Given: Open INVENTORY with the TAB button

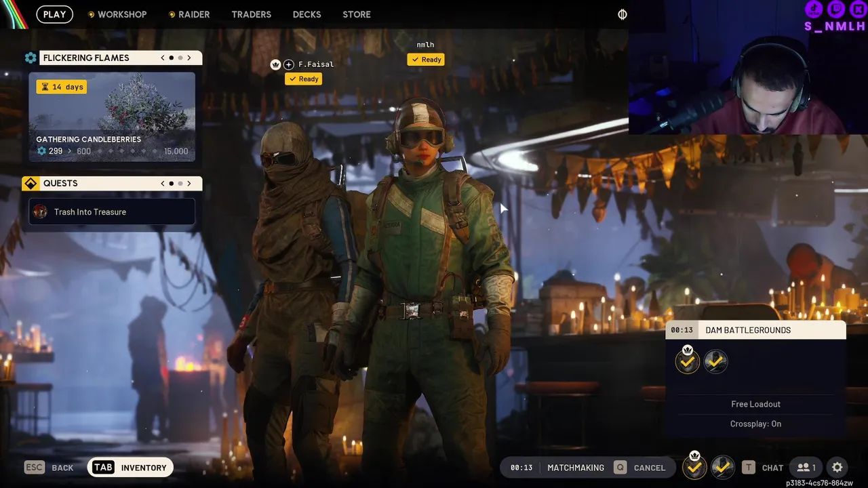Looking at the screenshot, I should (130, 467).
